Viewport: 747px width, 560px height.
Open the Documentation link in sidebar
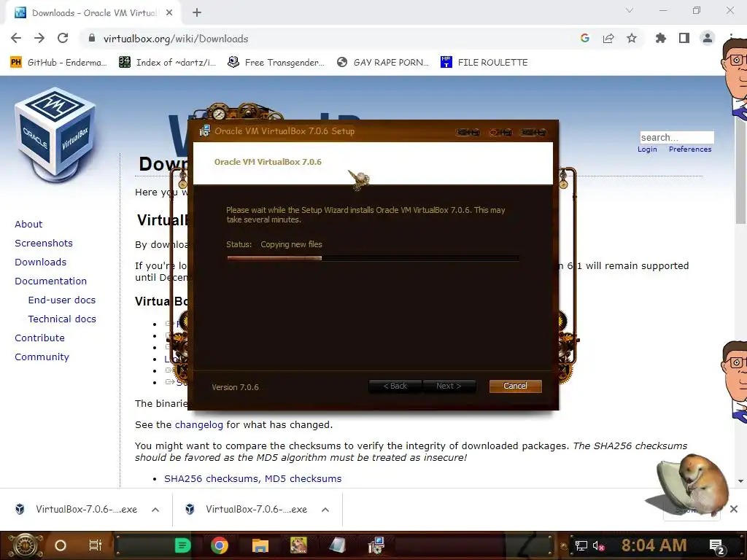[50, 281]
